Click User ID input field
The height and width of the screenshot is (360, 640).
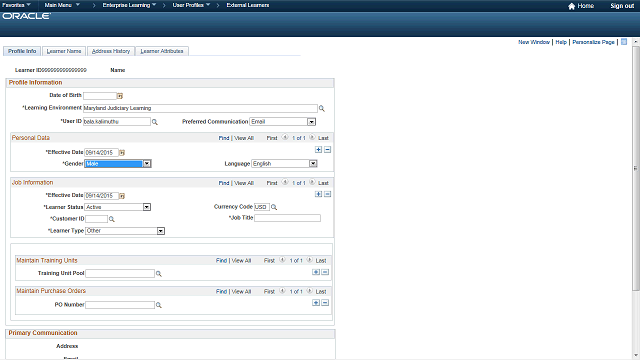point(117,122)
